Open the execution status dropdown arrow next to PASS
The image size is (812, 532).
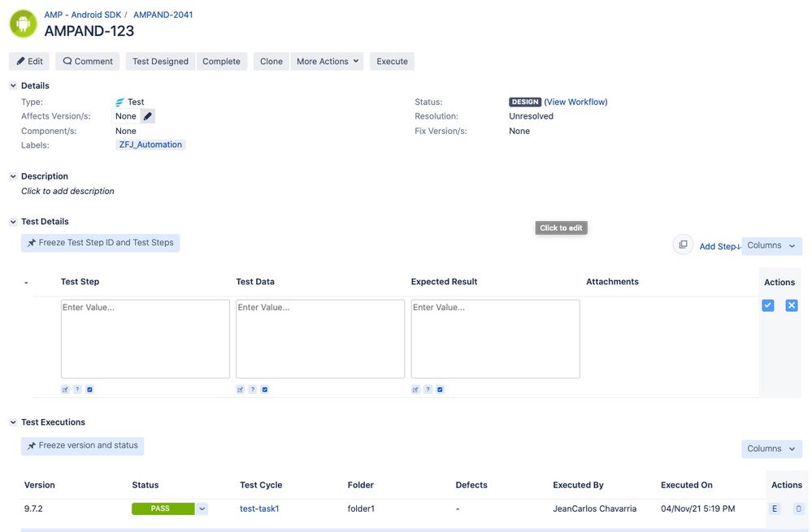(x=202, y=508)
